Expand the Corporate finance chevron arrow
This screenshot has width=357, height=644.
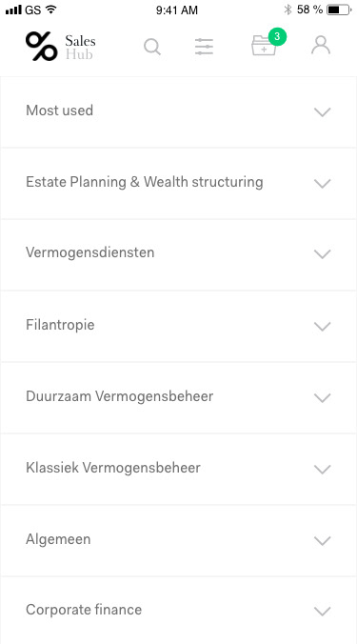coord(322,612)
